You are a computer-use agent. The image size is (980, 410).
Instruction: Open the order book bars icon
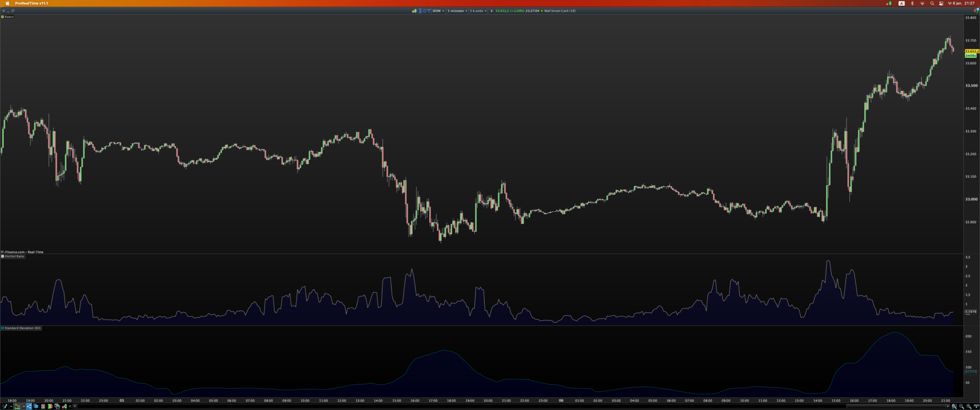[50, 406]
